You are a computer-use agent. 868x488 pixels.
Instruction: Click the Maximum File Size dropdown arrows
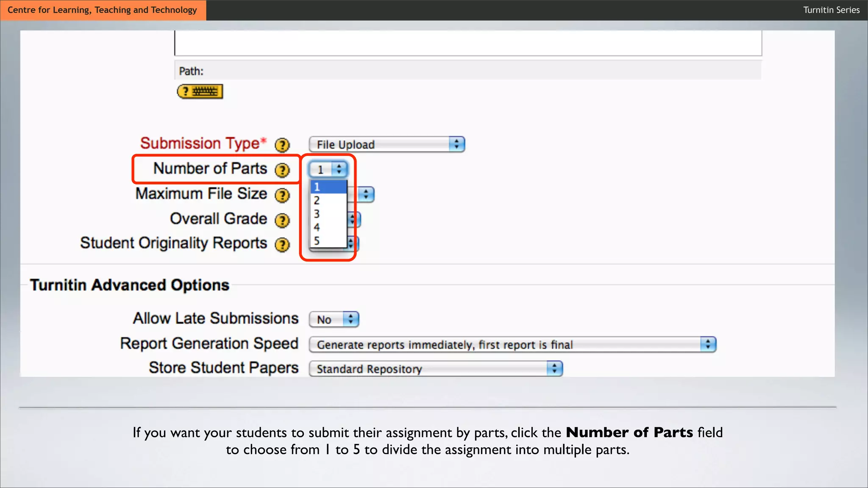pyautogui.click(x=366, y=195)
